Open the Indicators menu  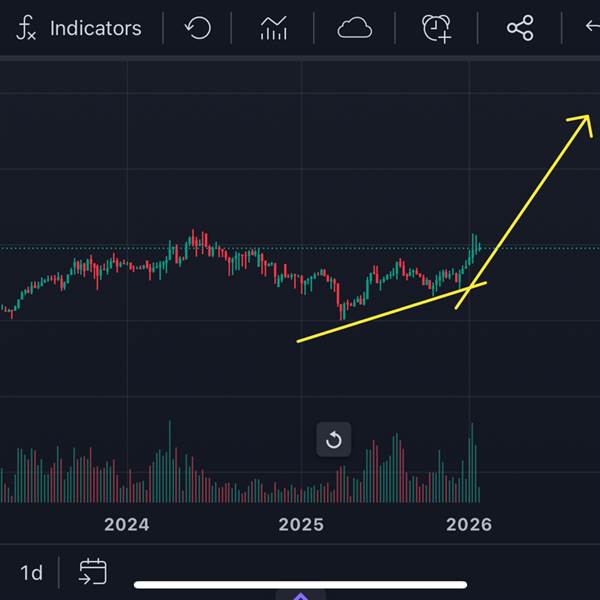95,28
